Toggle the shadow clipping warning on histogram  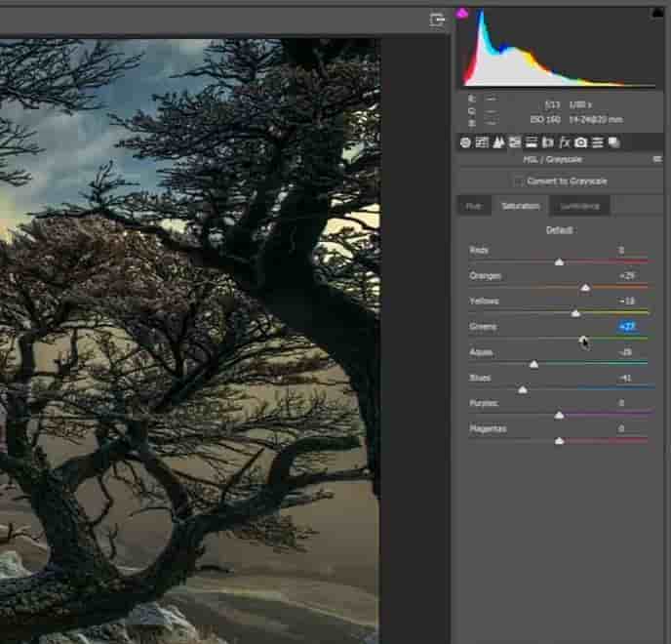(x=462, y=13)
